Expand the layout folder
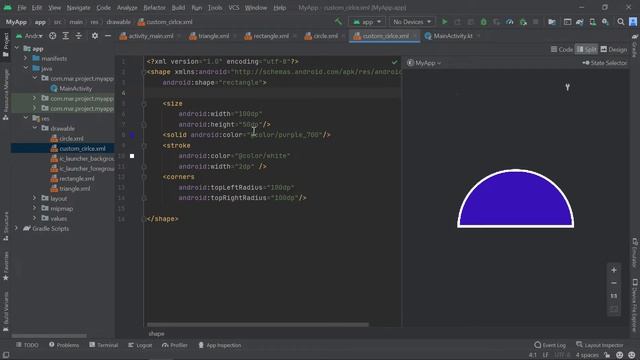Screen dimensions: 640x360 coord(35,198)
